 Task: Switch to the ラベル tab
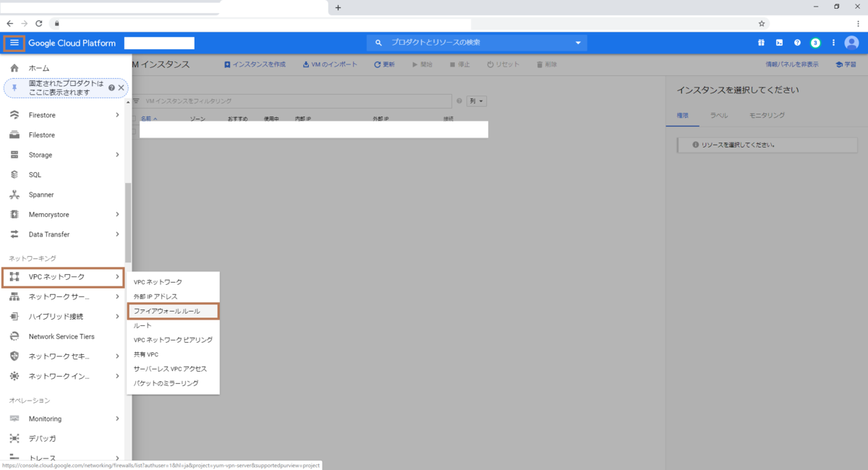pos(718,116)
